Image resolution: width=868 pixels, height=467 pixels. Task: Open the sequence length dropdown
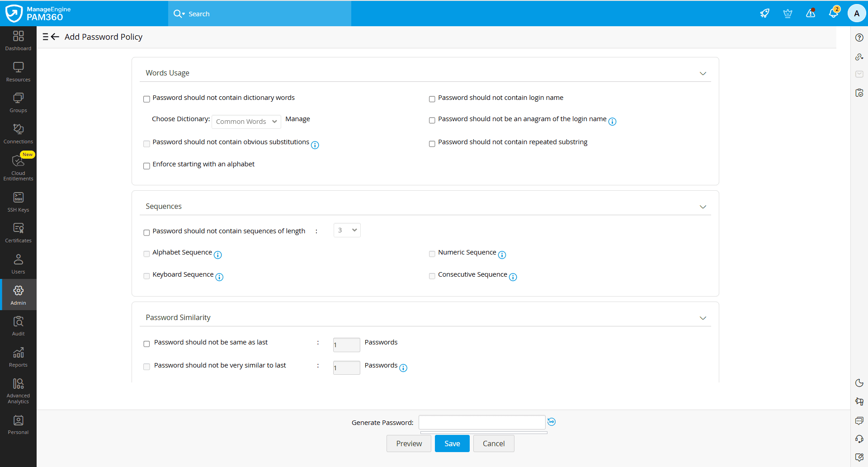tap(346, 230)
